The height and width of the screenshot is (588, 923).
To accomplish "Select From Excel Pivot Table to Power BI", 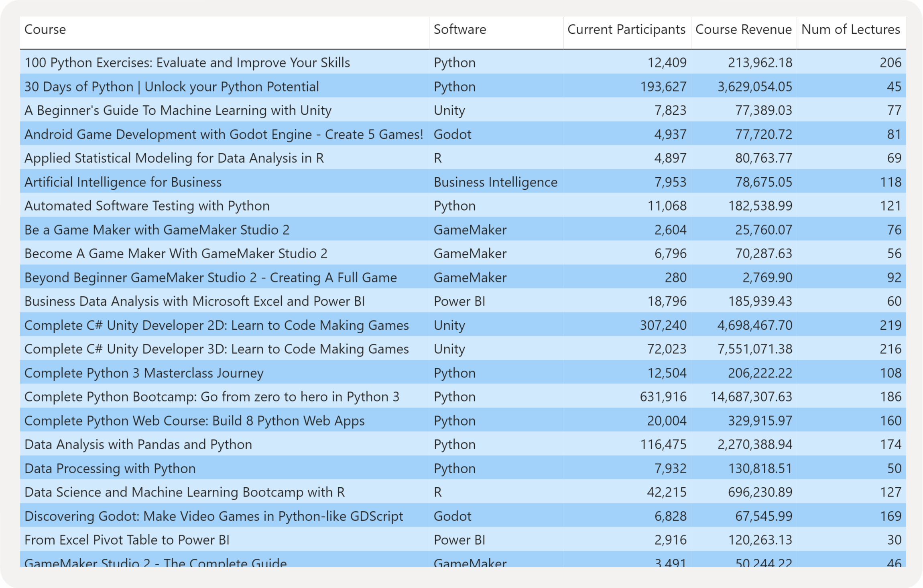I will tap(127, 540).
